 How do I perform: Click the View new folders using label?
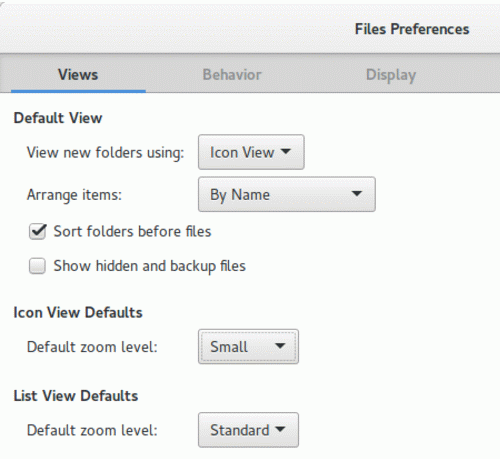[x=105, y=153]
